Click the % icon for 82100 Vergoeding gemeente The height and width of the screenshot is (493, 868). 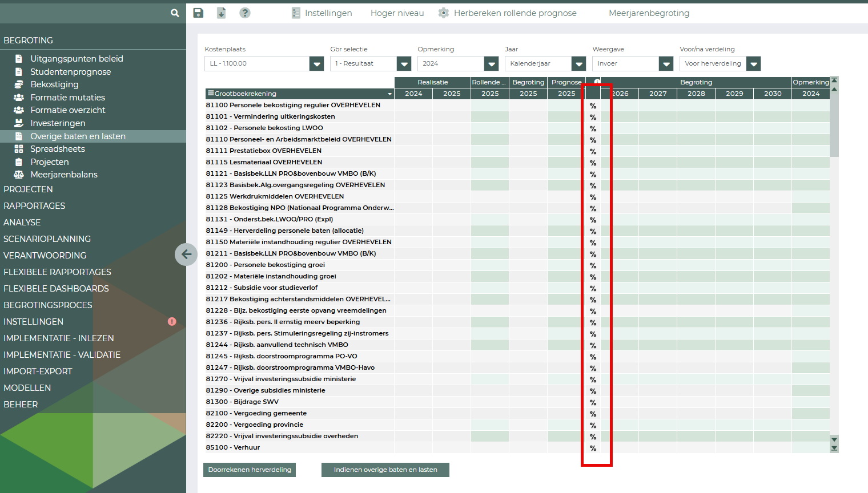tap(593, 414)
